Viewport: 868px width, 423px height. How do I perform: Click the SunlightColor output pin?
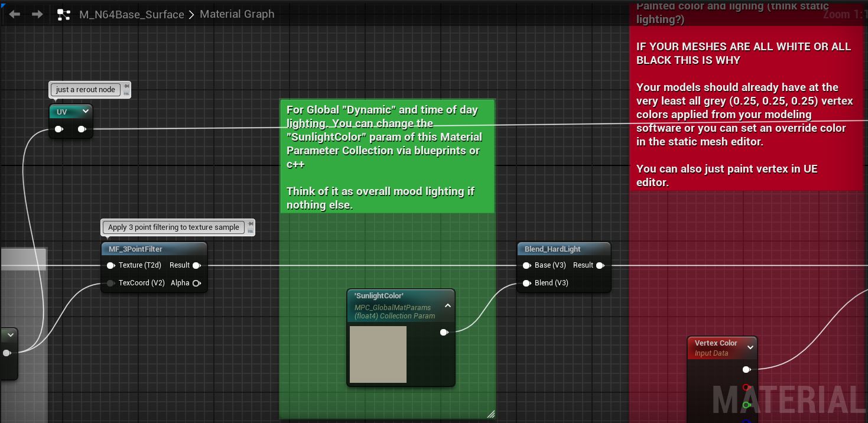[444, 332]
